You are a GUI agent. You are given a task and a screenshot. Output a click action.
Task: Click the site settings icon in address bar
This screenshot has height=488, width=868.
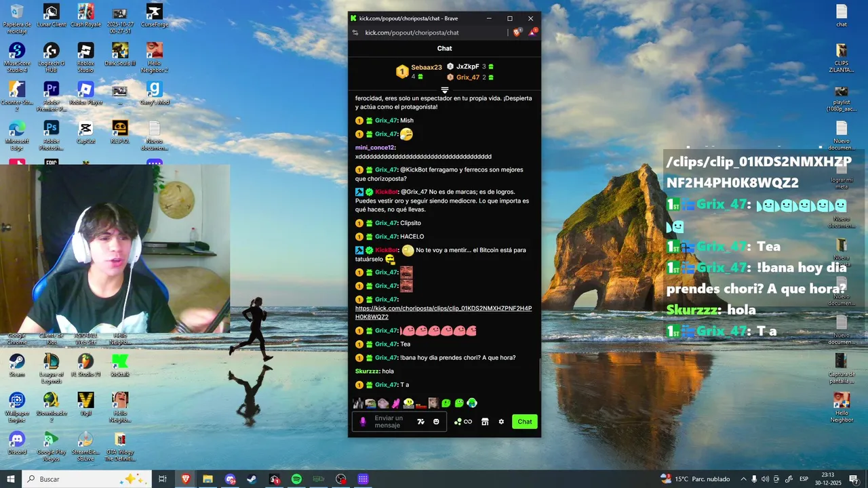[355, 33]
